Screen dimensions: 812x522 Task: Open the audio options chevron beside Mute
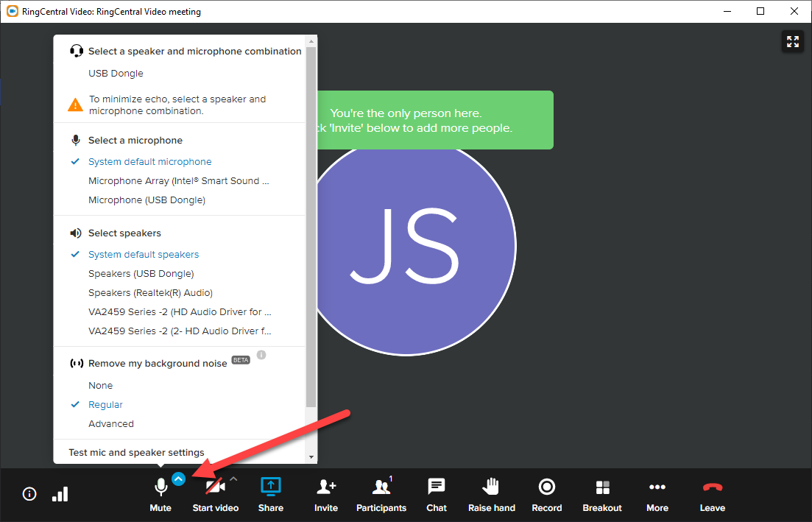(179, 479)
